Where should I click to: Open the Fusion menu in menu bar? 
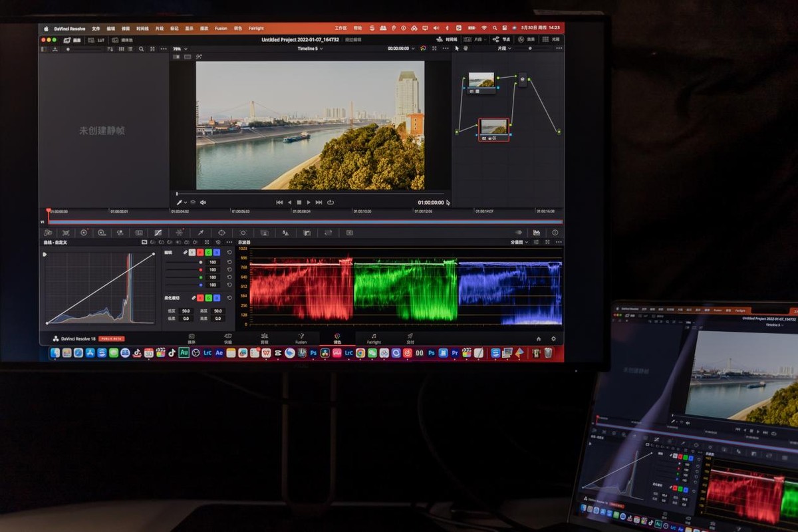pyautogui.click(x=221, y=29)
